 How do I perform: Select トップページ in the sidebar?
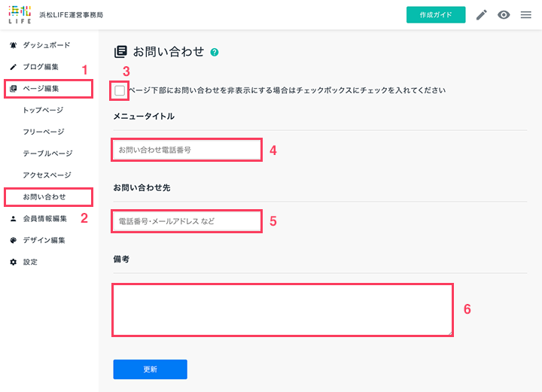(43, 110)
